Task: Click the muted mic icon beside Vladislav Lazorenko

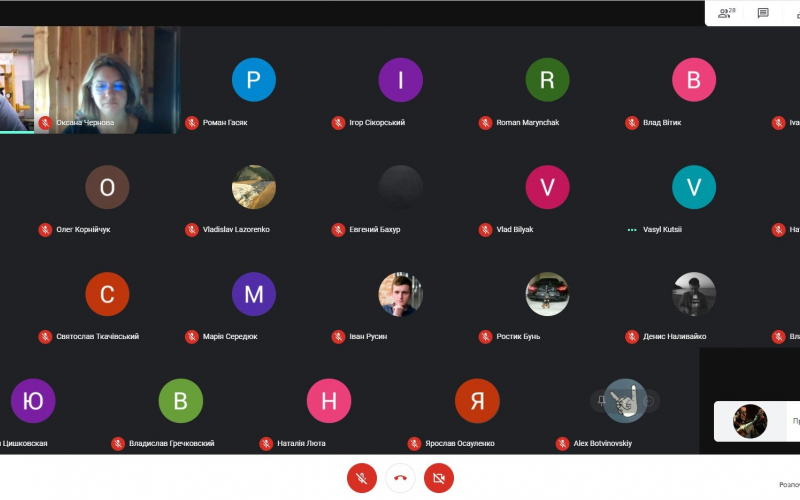Action: point(191,230)
